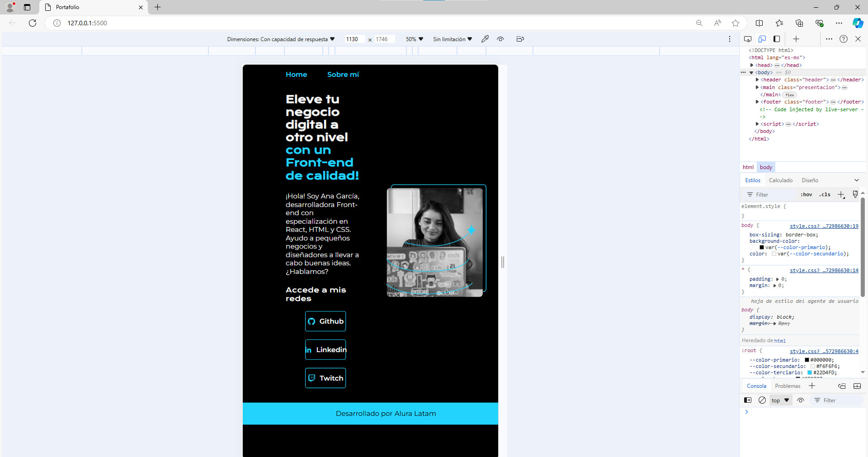Edit the viewport width field 1130
The width and height of the screenshot is (868, 457).
pyautogui.click(x=354, y=39)
